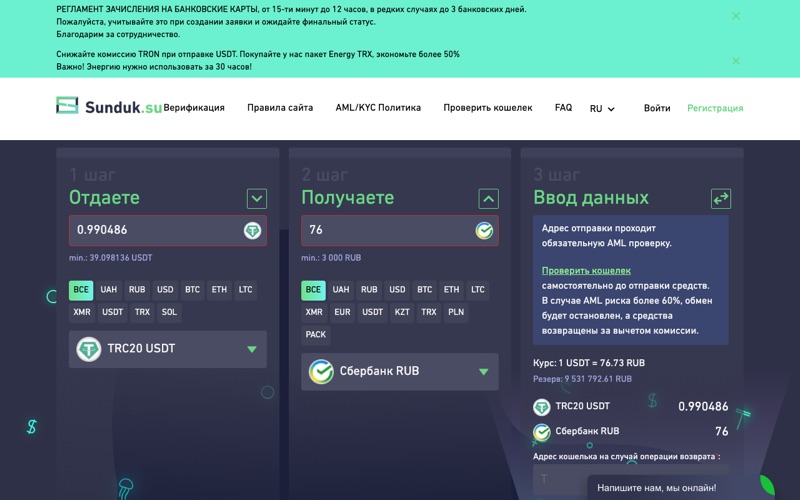This screenshot has height=500, width=800.
Task: Filter receive currencies by PACK
Action: [316, 335]
